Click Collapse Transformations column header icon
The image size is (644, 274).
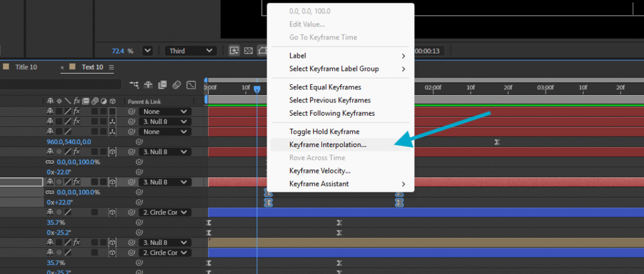click(59, 101)
